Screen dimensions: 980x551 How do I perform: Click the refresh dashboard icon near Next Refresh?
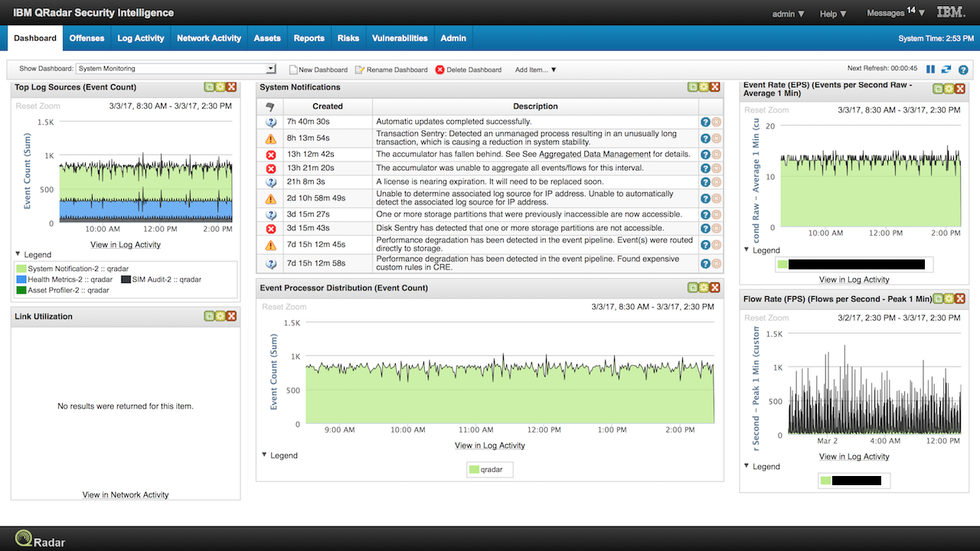pos(946,69)
